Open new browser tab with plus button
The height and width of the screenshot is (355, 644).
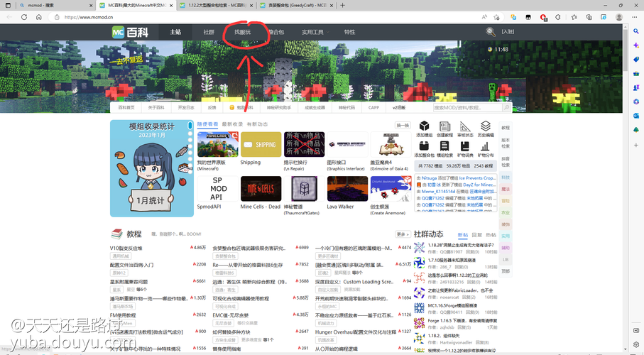coord(342,6)
